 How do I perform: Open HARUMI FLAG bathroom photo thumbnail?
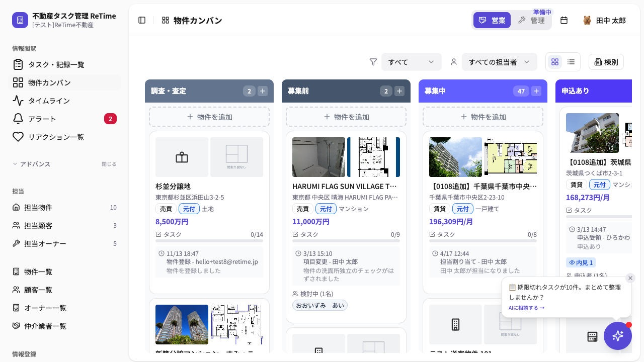(x=318, y=157)
